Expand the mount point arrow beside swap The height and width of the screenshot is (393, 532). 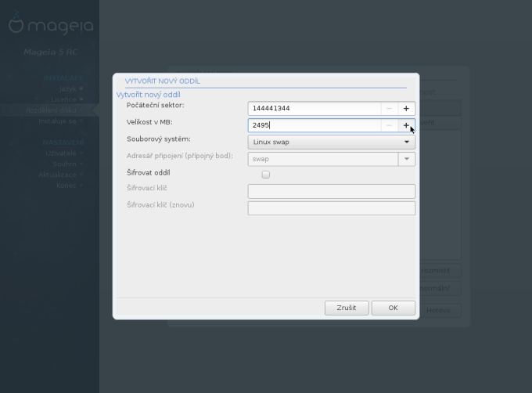[x=407, y=159]
